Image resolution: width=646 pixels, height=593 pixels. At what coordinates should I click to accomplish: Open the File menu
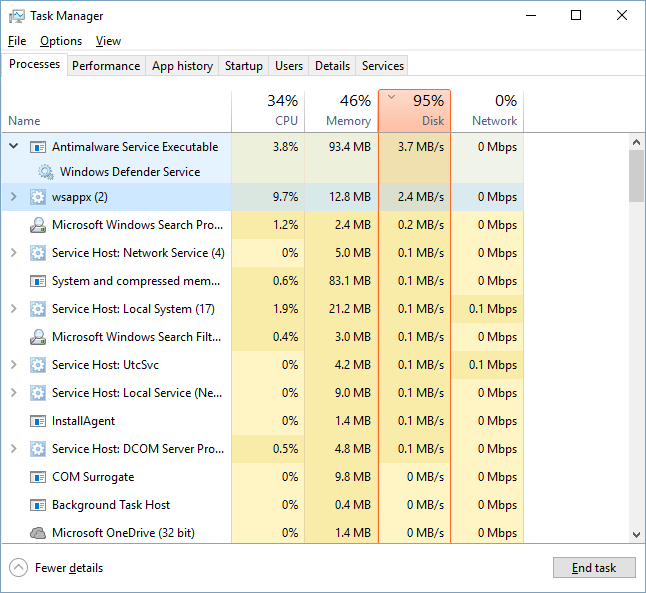pyautogui.click(x=17, y=41)
